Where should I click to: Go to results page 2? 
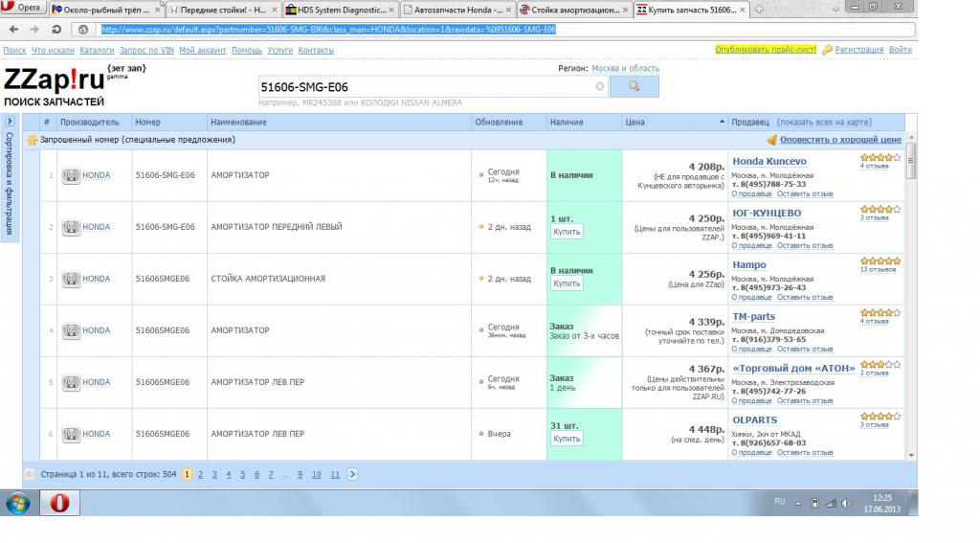[x=201, y=475]
